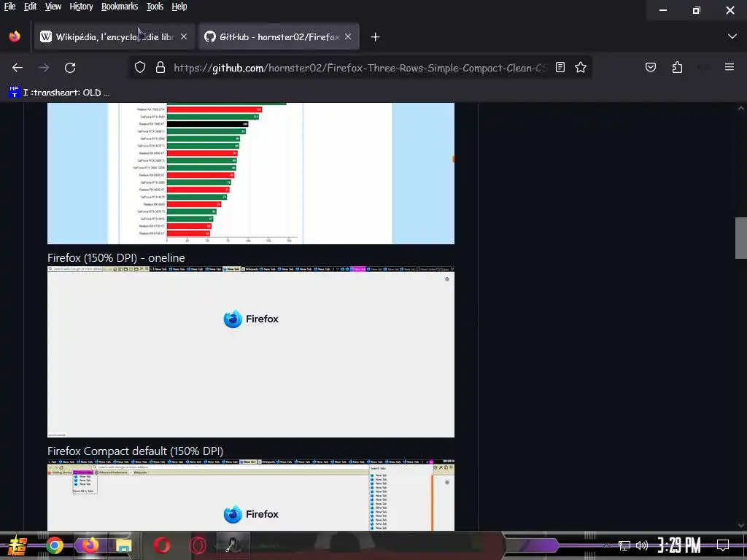Save page to Pocket

point(650,68)
